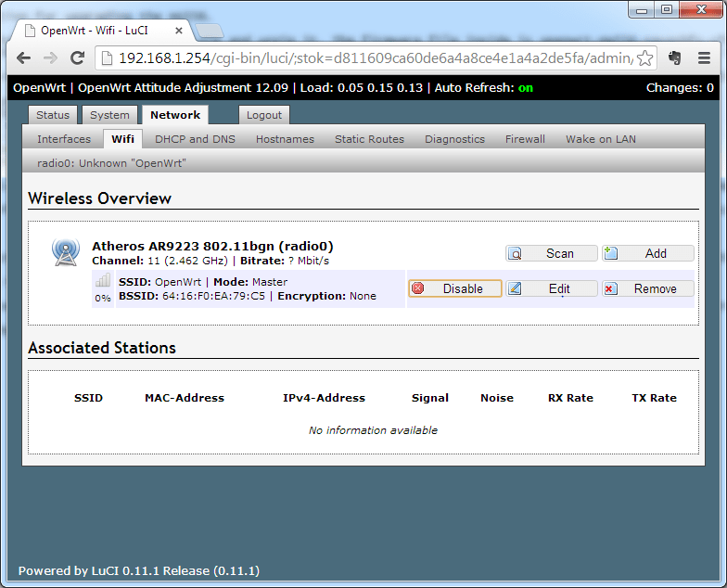Image resolution: width=727 pixels, height=588 pixels.
Task: Open the Firewall subtab
Action: pos(525,139)
